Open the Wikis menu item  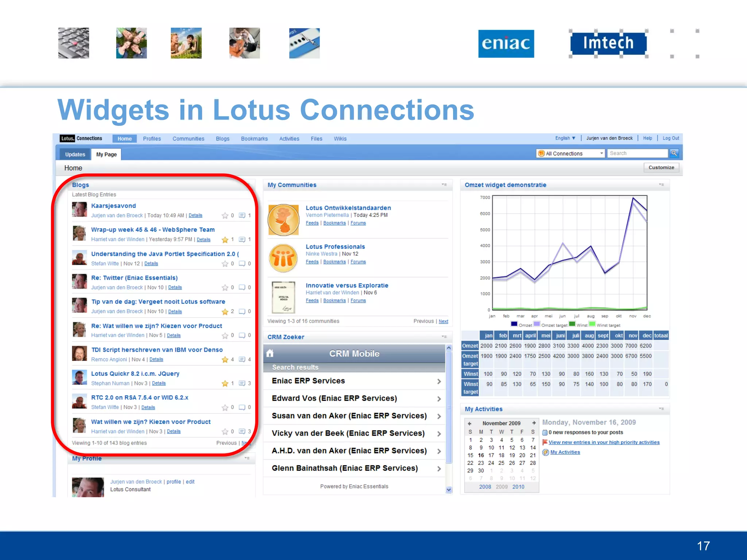tap(340, 139)
